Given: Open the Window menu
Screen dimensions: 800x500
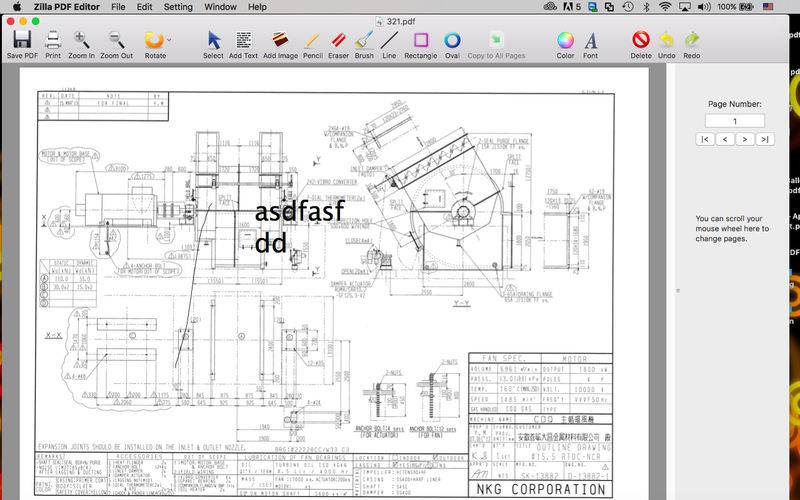Looking at the screenshot, I should (220, 7).
